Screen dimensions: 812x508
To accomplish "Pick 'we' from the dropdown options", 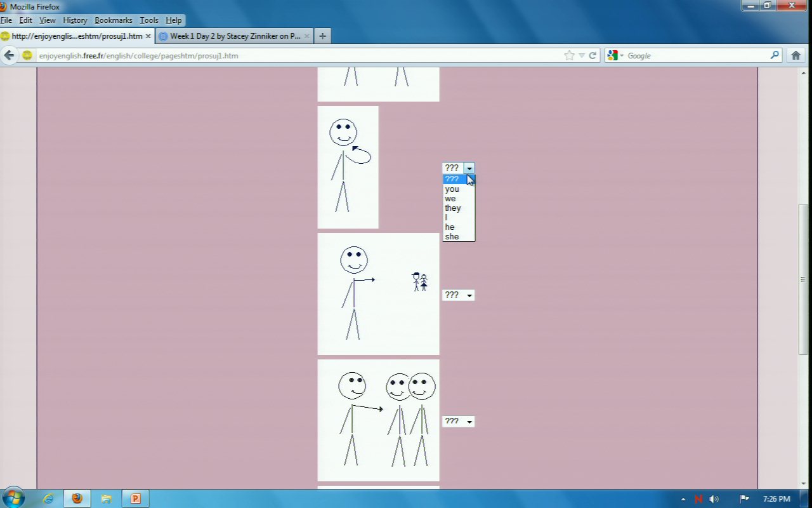I will point(450,199).
